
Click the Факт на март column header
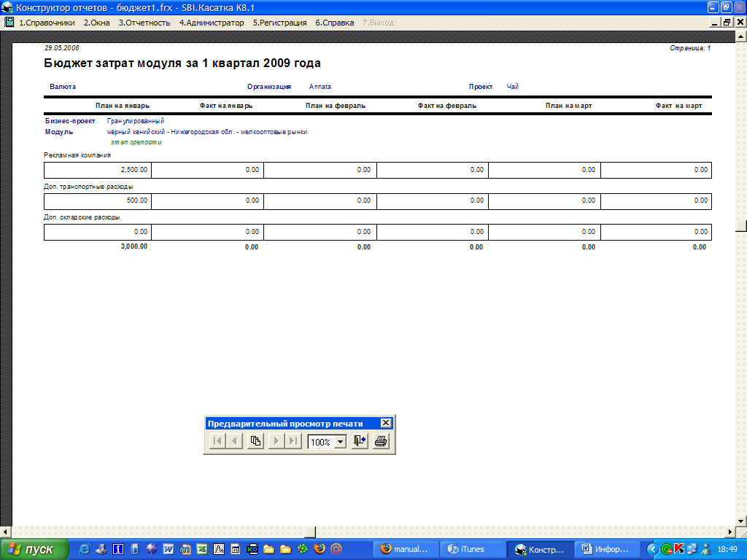[678, 106]
